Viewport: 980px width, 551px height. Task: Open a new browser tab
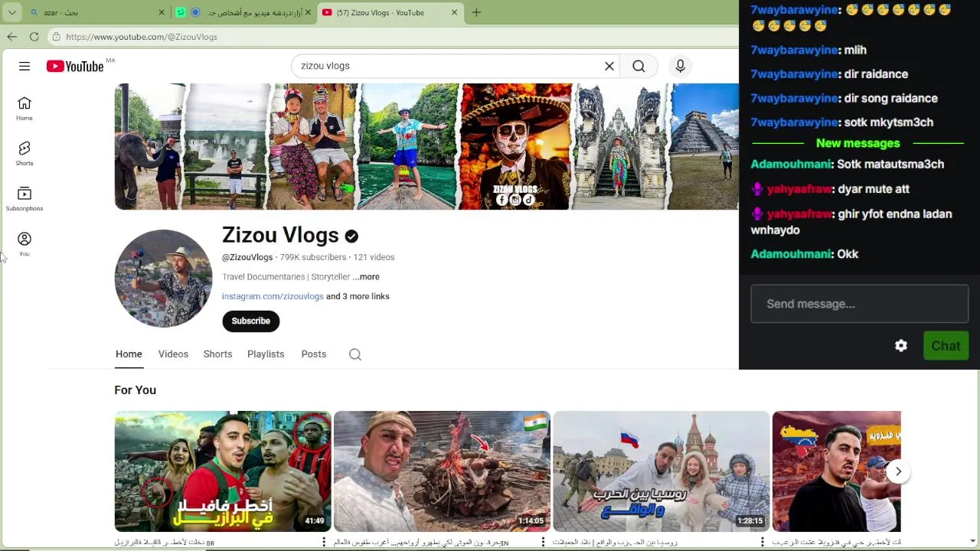[x=476, y=12]
